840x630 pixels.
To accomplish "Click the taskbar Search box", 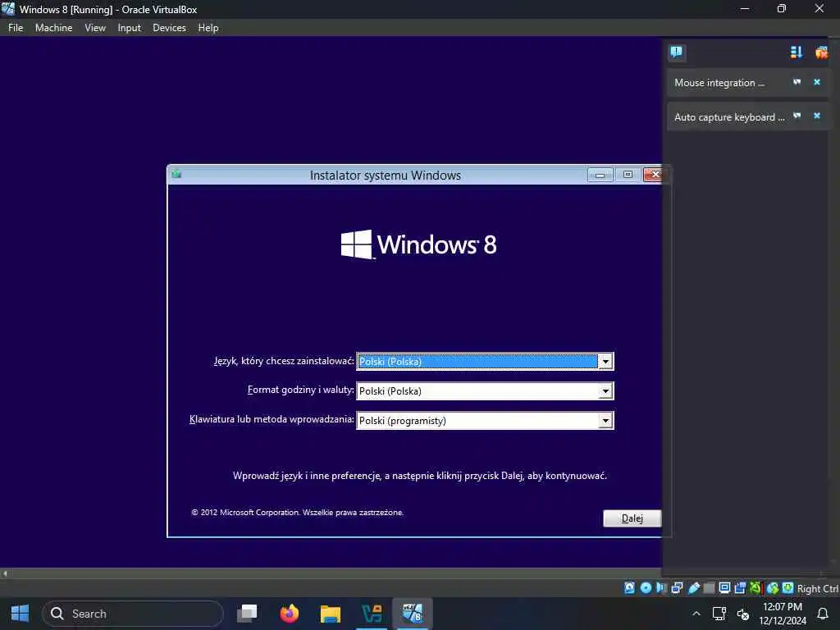I will tap(133, 614).
